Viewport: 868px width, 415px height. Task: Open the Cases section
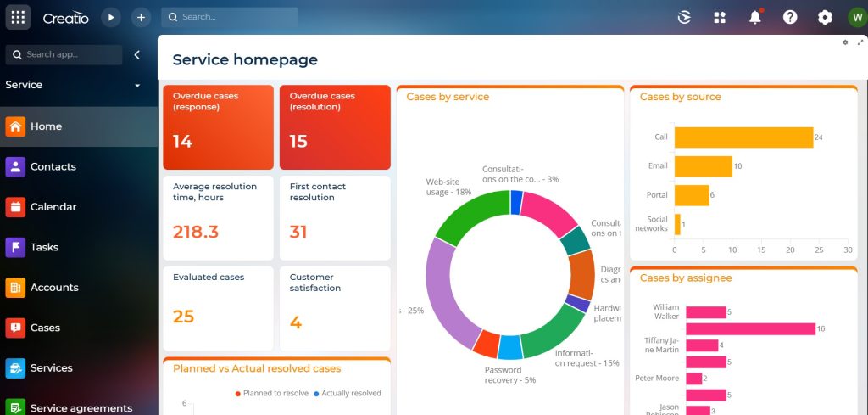click(x=45, y=328)
